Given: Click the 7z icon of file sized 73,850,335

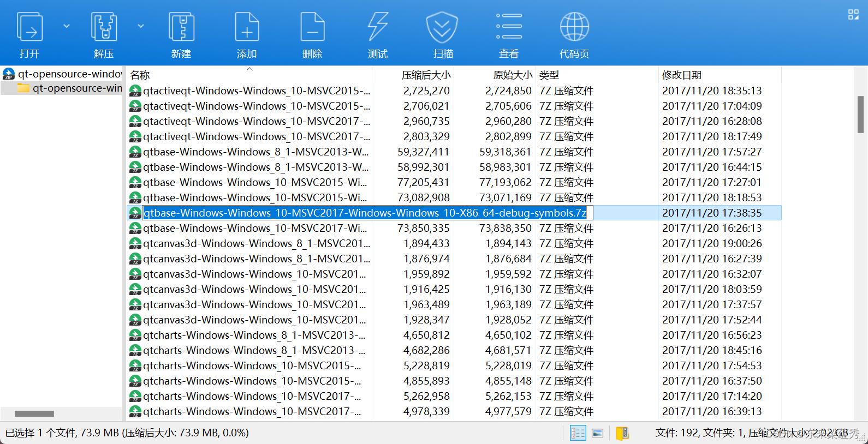Looking at the screenshot, I should click(x=135, y=229).
